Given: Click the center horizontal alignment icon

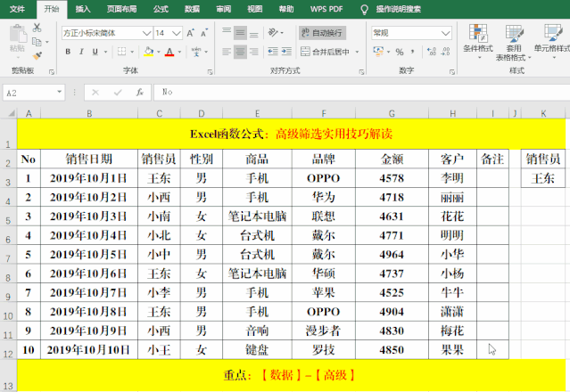Looking at the screenshot, I should tap(240, 52).
